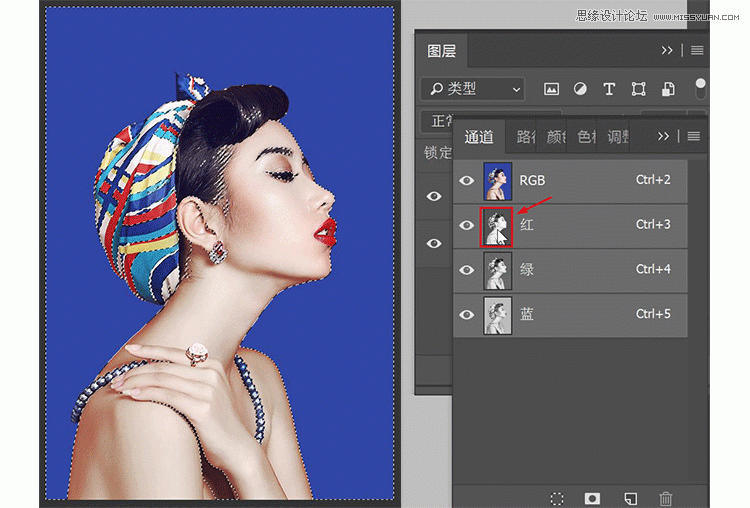The width and height of the screenshot is (750, 508).
Task: Select the RGB channel thumbnail
Action: coord(497,181)
